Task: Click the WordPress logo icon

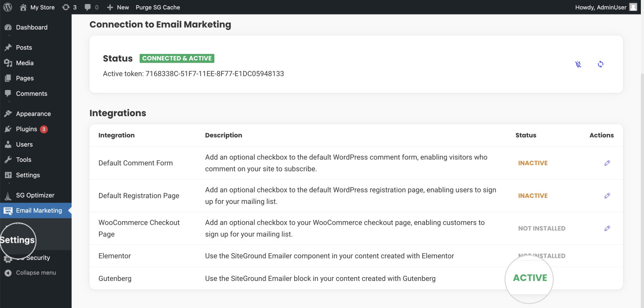Action: (7, 7)
